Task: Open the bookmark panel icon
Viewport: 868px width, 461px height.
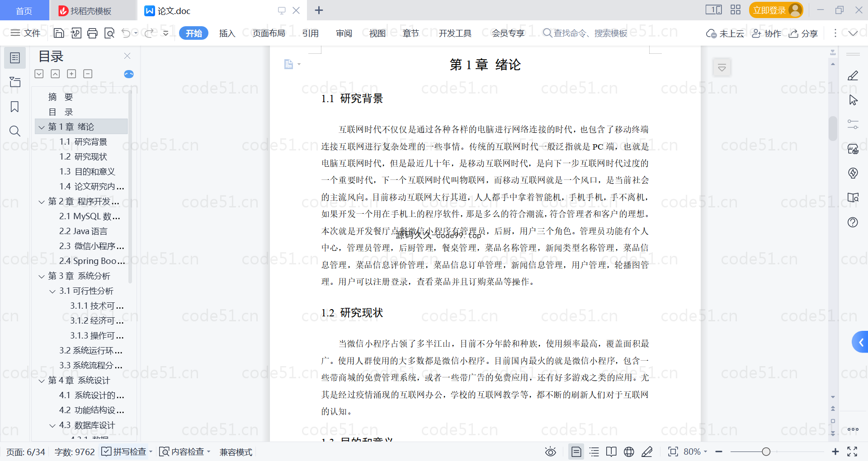Action: (x=15, y=107)
